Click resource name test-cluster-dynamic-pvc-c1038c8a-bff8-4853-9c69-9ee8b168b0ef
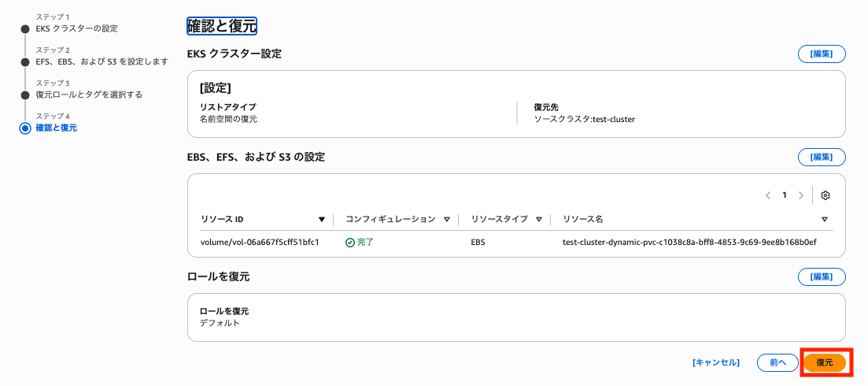 689,243
